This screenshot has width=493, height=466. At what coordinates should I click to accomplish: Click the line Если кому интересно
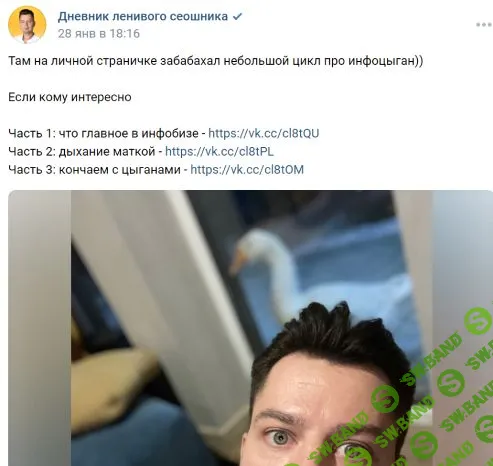(70, 97)
